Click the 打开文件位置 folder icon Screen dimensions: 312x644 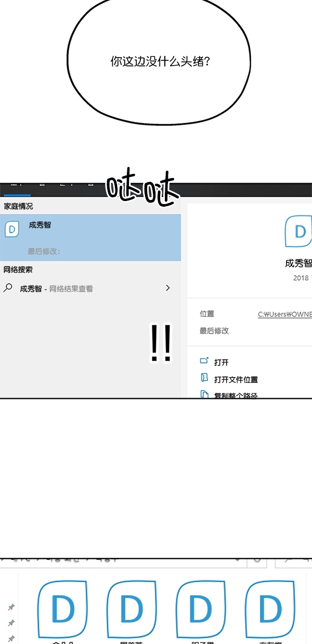click(204, 378)
